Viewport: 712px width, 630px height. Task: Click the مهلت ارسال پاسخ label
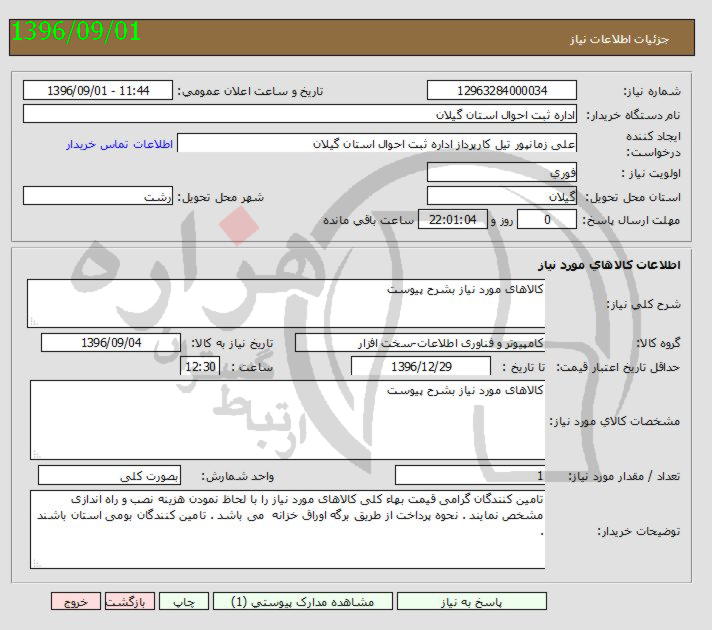tap(632, 221)
